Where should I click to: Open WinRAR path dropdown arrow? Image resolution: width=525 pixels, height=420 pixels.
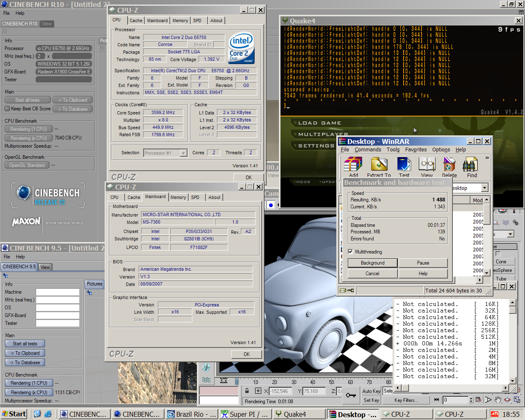[x=485, y=188]
